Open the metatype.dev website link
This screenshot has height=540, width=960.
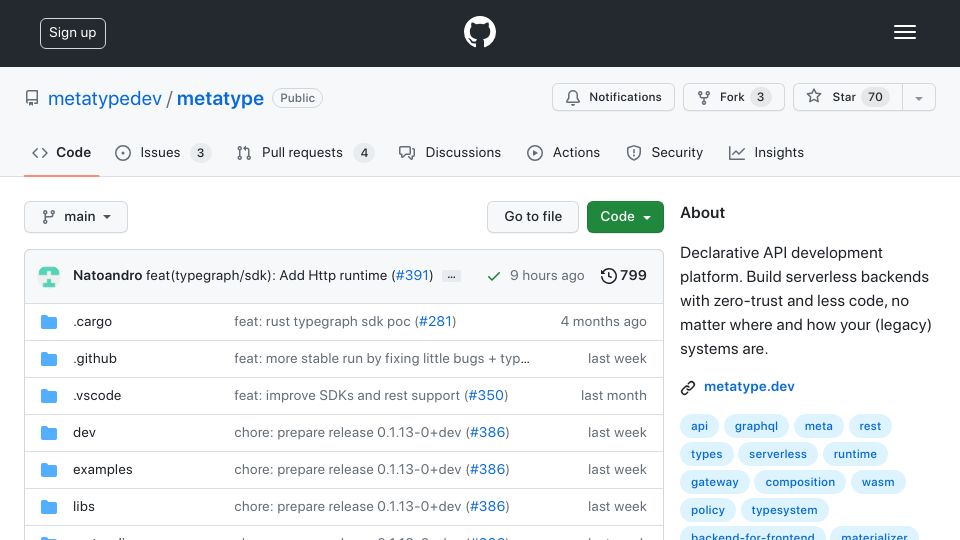point(749,386)
